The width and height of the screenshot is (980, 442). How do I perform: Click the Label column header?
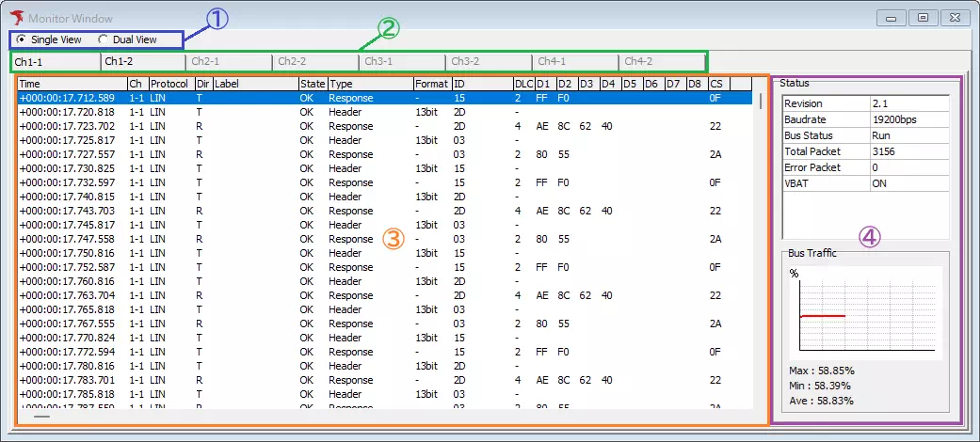[254, 84]
